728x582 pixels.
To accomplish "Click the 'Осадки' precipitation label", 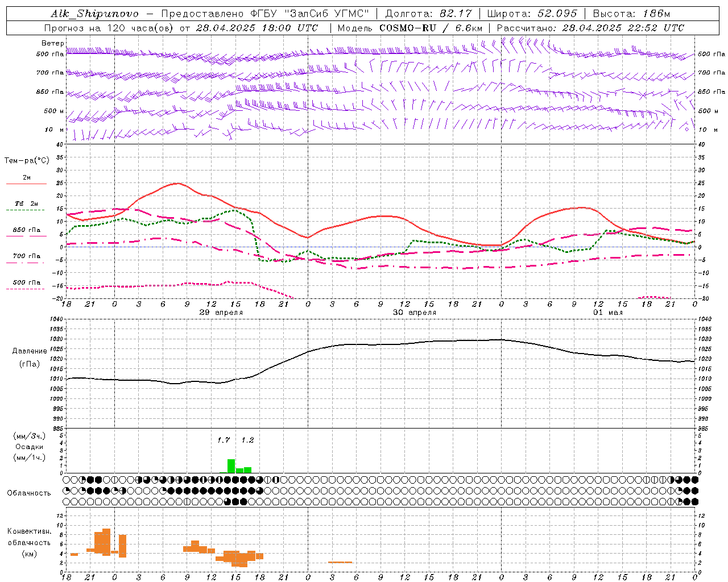I will point(29,447).
